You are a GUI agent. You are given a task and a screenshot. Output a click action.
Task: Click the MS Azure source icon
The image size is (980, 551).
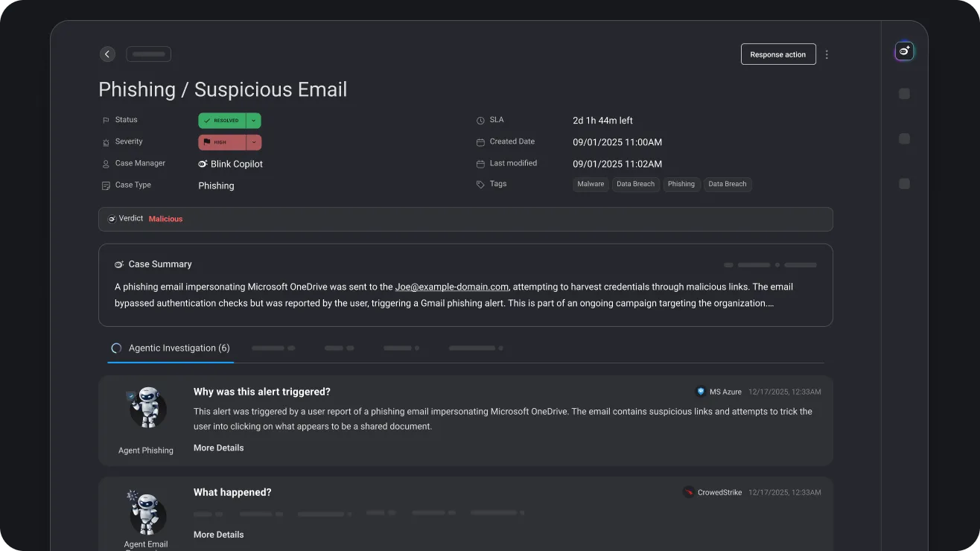click(700, 392)
